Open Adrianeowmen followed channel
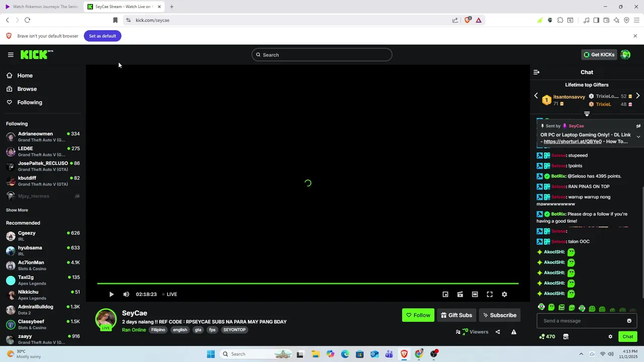Image resolution: width=644 pixels, height=362 pixels. 42,137
